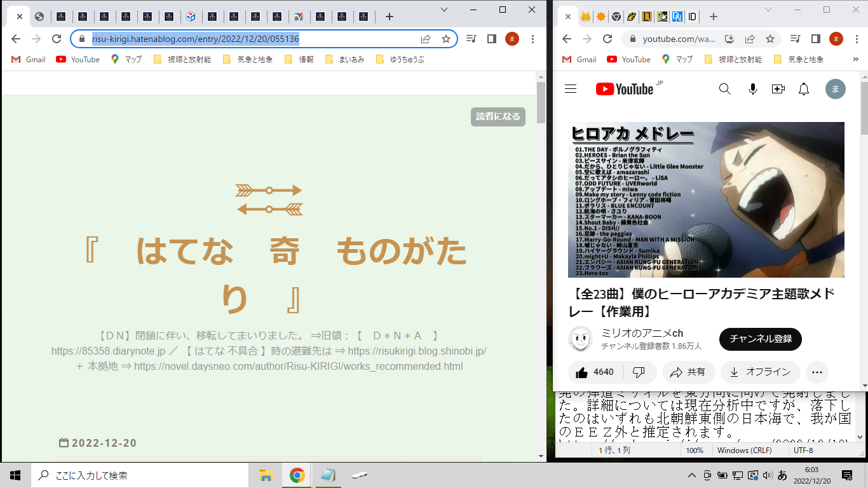868x488 pixels.
Task: Toggle Japanese IME indicator in tray
Action: coord(783,475)
